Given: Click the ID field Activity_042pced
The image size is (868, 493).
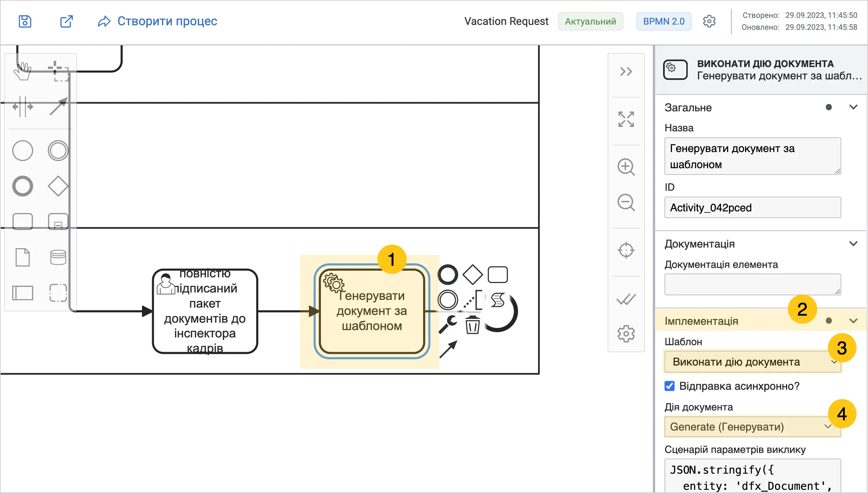Looking at the screenshot, I should [x=752, y=208].
